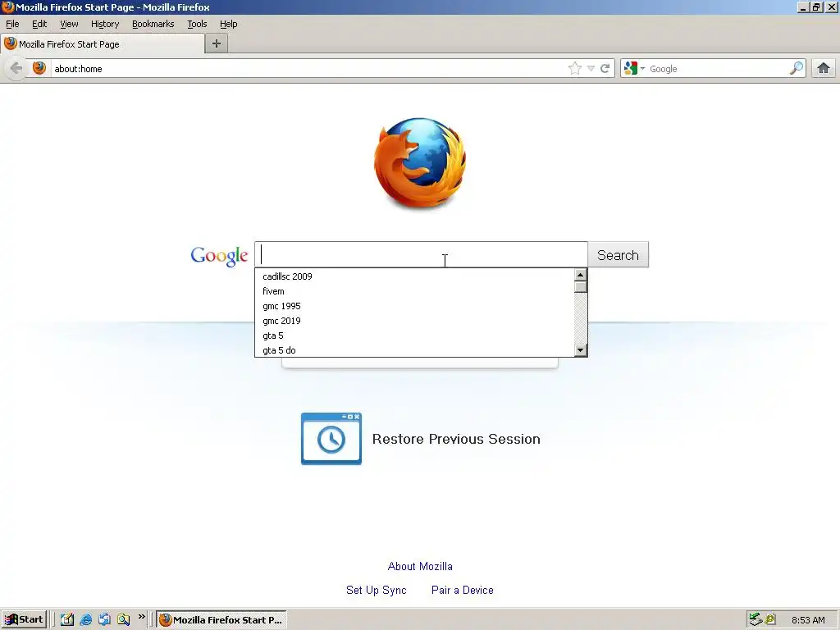This screenshot has height=630, width=840.
Task: Click the Mozilla Firefox taskbar button
Action: tap(221, 620)
